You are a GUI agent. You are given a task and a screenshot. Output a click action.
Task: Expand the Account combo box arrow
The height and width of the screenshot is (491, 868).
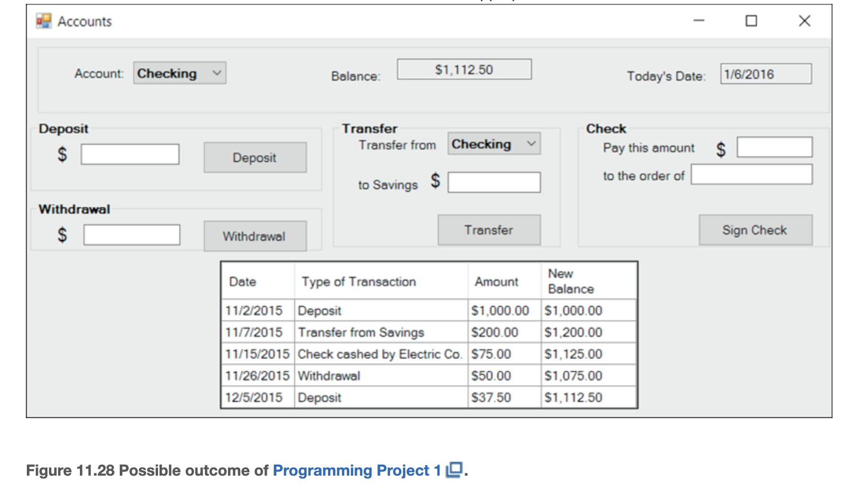pyautogui.click(x=218, y=73)
